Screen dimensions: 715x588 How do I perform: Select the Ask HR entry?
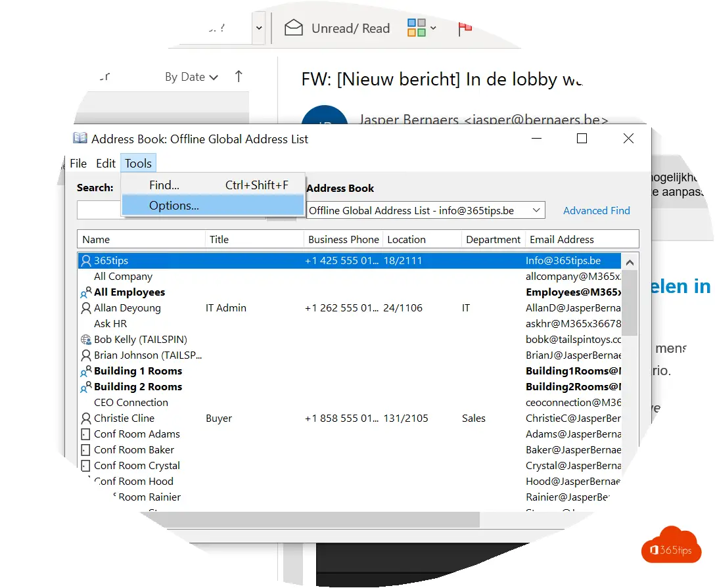tap(110, 324)
